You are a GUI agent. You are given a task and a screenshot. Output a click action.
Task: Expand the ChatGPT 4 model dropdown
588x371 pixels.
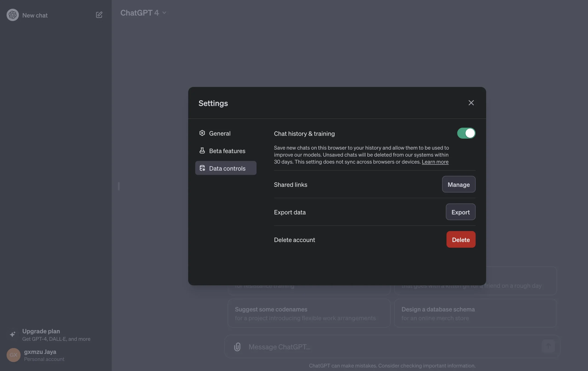point(143,13)
